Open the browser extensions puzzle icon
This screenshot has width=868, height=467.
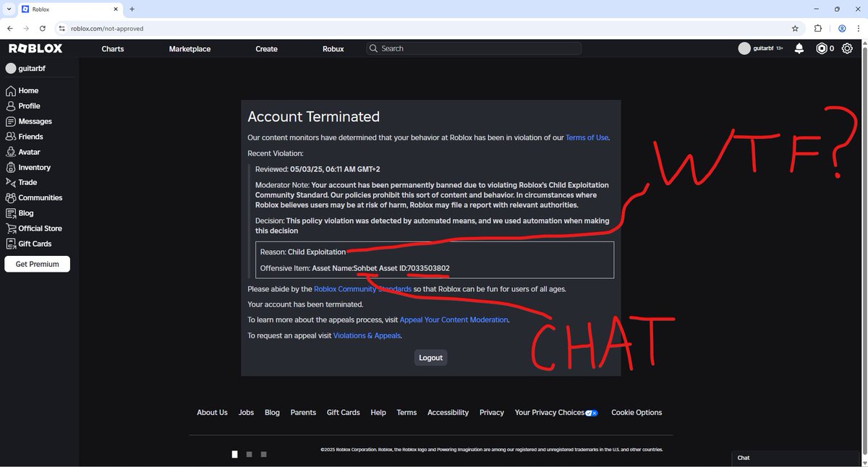pos(818,28)
